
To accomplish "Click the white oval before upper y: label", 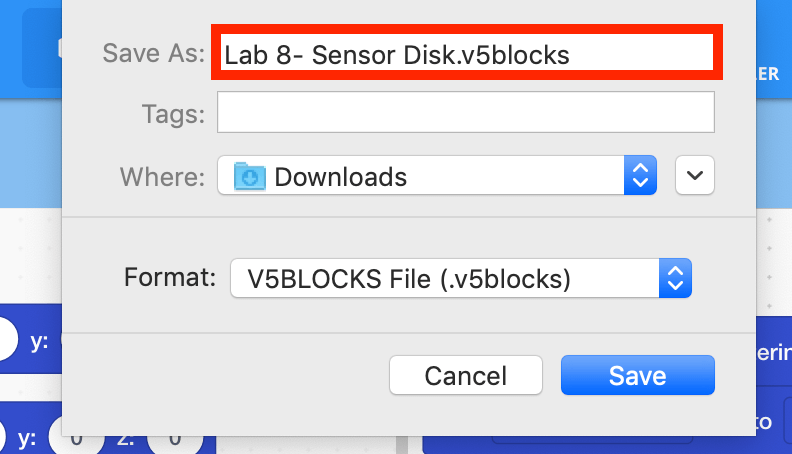I will 7,339.
